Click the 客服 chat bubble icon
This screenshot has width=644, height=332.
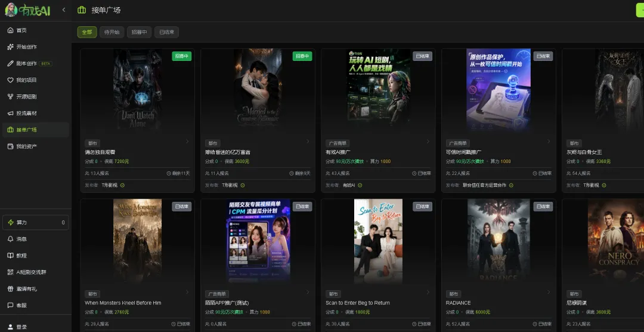[10, 305]
